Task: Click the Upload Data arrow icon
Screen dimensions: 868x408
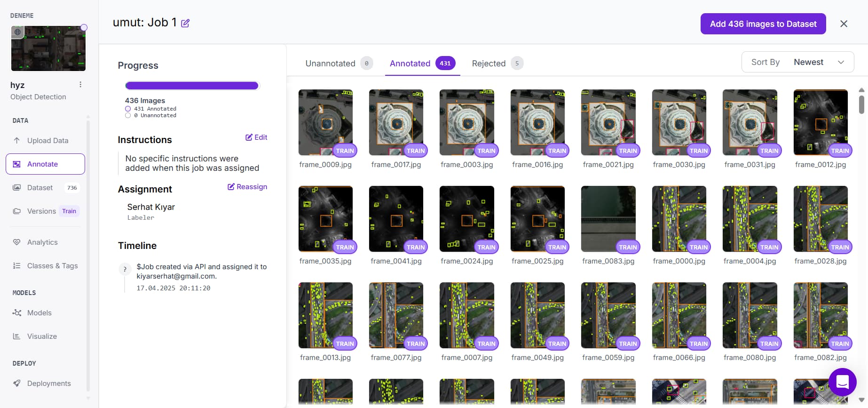Action: coord(17,140)
